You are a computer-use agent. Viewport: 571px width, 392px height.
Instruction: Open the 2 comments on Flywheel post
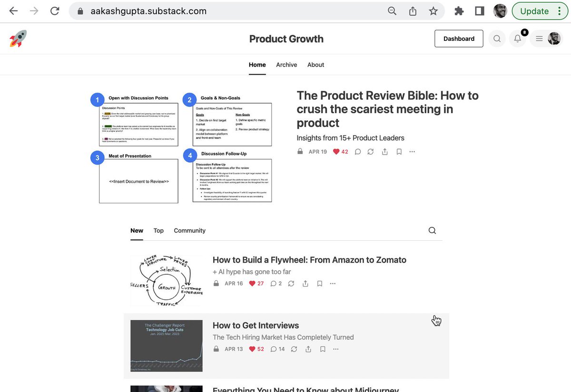[276, 284]
